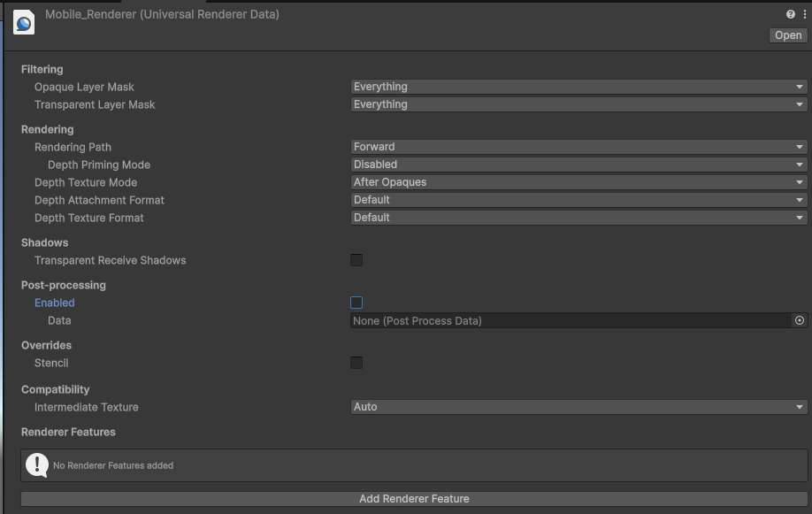Open the help reference icon

point(790,14)
